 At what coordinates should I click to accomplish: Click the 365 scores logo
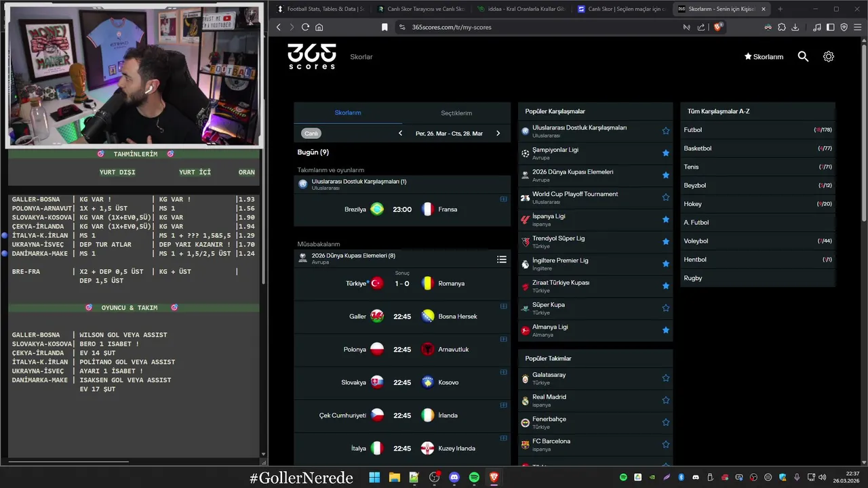click(311, 56)
